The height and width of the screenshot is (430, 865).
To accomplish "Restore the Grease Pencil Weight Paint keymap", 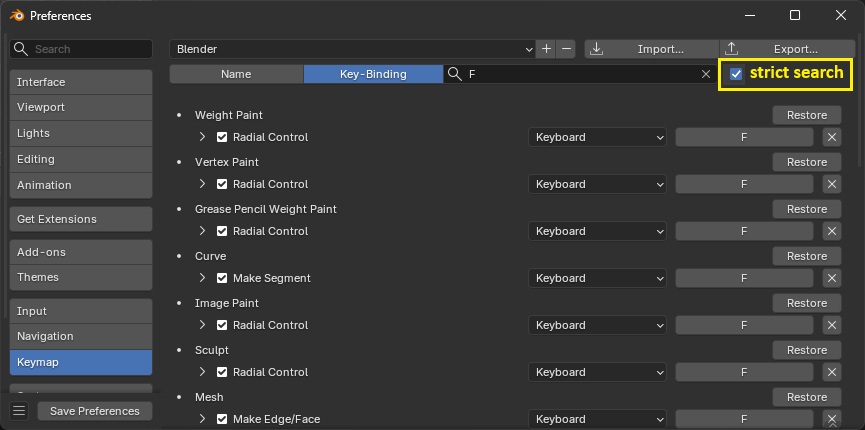I will coord(807,209).
